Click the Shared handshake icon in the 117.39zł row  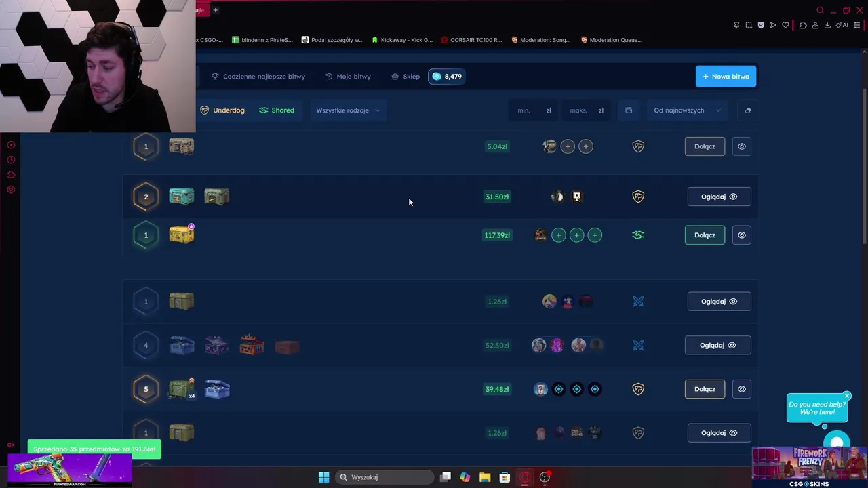(x=638, y=235)
